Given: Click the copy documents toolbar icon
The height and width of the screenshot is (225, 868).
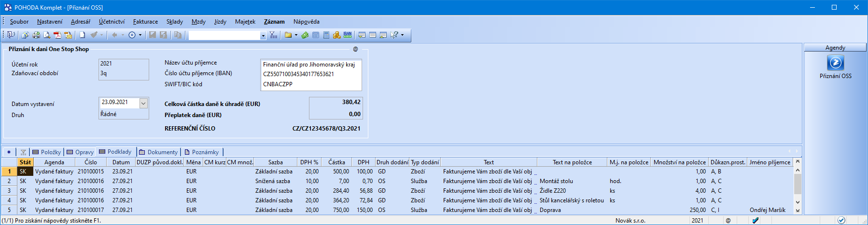Looking at the screenshot, I should [25, 35].
